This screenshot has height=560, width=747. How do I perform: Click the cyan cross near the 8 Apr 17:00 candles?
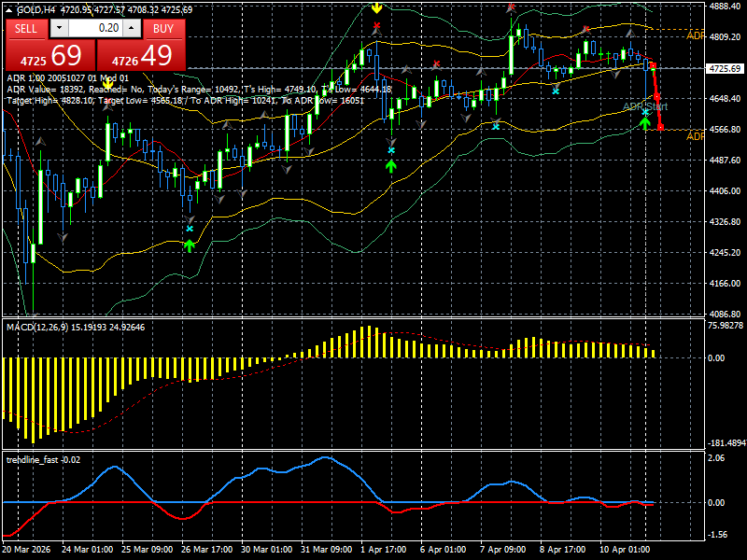coord(556,91)
